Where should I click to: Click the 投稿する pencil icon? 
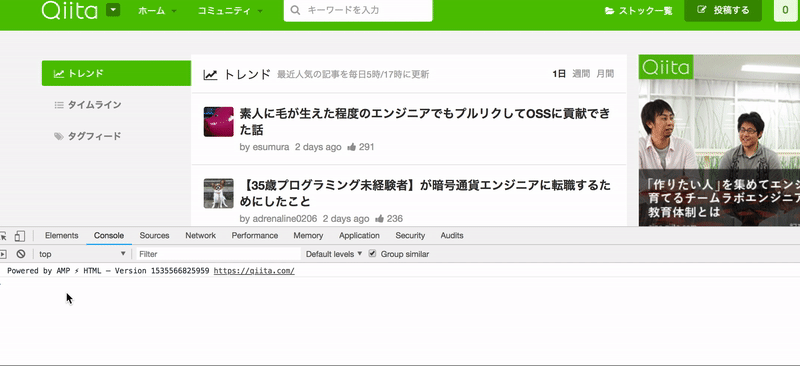point(702,10)
